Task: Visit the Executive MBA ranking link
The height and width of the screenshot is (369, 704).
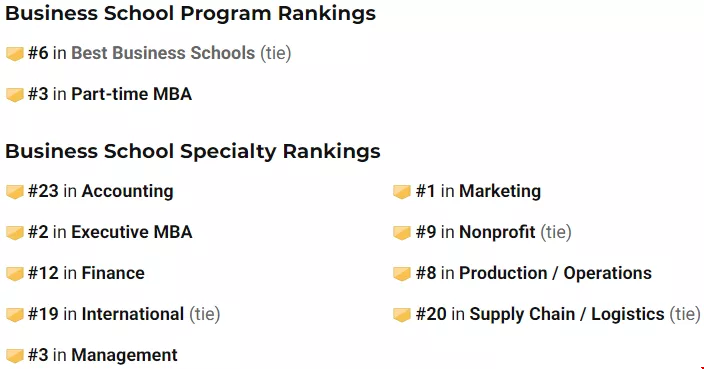Action: coord(132,232)
